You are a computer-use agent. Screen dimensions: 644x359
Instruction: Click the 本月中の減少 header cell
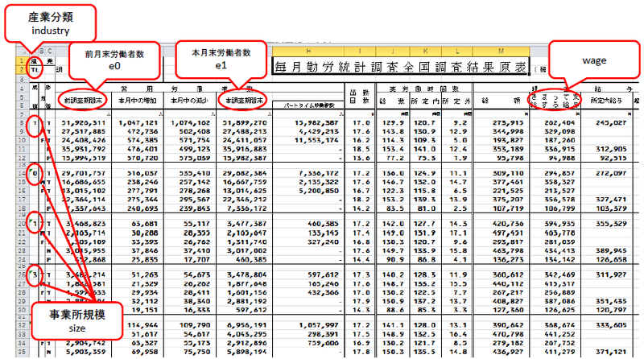click(189, 101)
